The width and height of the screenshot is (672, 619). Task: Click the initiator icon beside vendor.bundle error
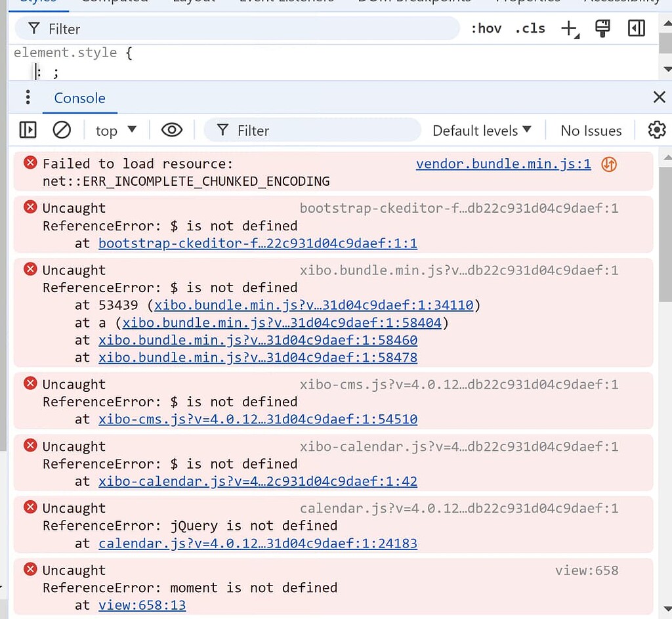(x=608, y=165)
